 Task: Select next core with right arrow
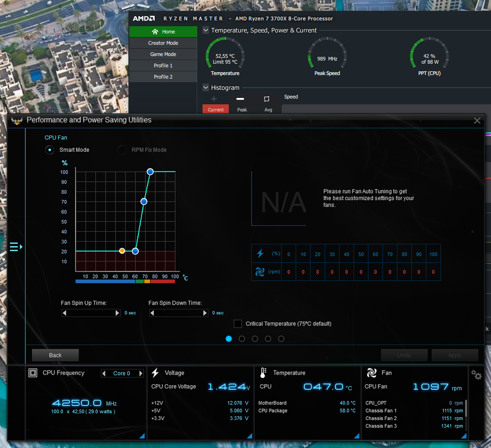pyautogui.click(x=141, y=373)
